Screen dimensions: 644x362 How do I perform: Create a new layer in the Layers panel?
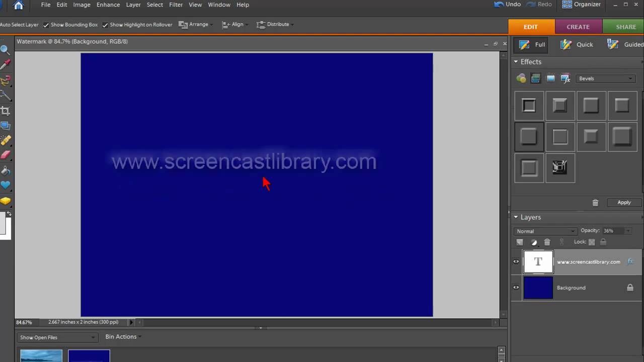520,242
